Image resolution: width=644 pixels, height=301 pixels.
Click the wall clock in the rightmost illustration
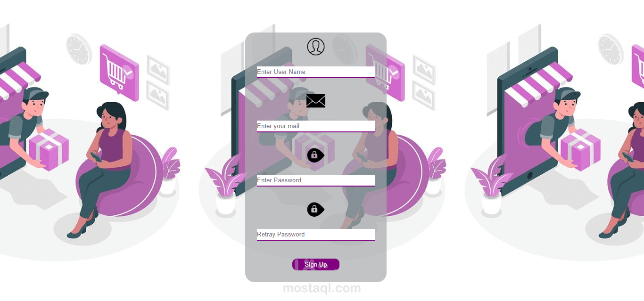coord(611,49)
